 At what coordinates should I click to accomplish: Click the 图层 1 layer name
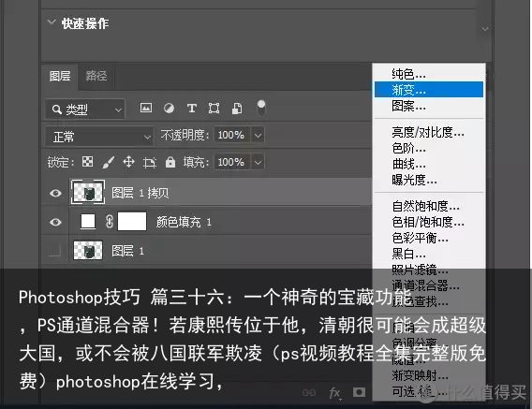click(127, 251)
